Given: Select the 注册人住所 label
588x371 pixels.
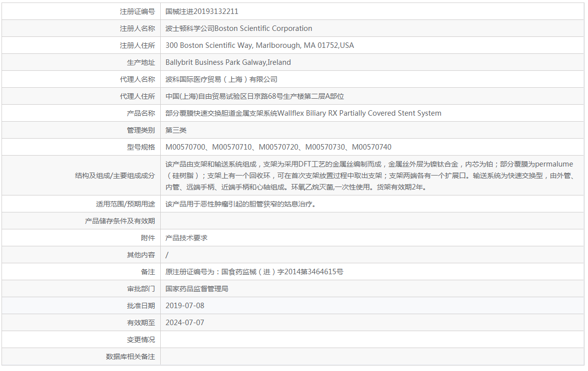Looking at the screenshot, I should click(x=137, y=45).
